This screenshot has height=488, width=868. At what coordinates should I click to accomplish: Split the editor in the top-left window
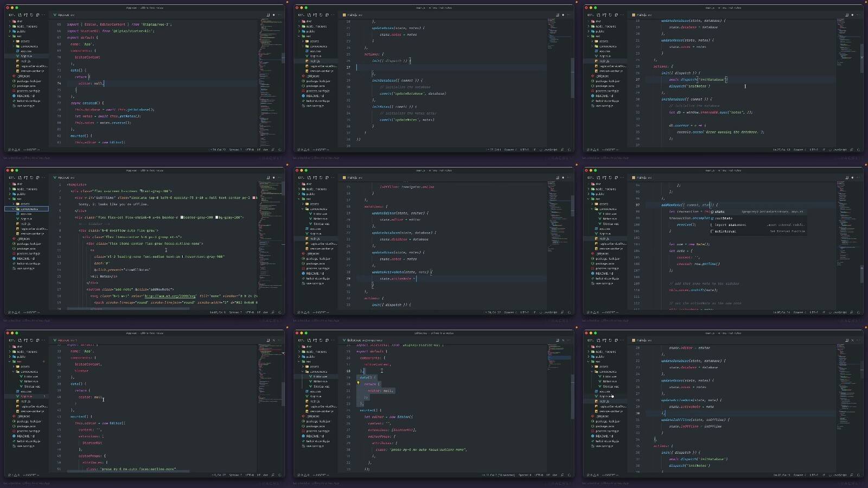[x=268, y=15]
